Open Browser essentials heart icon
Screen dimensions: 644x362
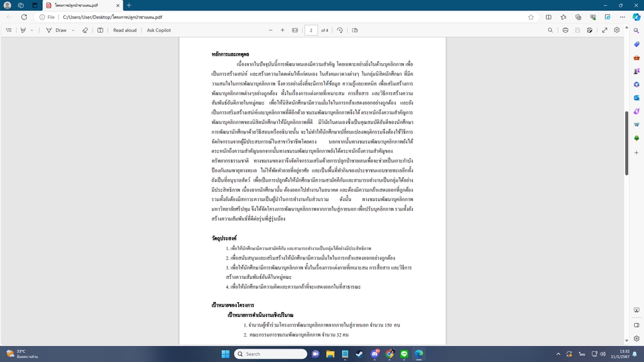pos(593,17)
